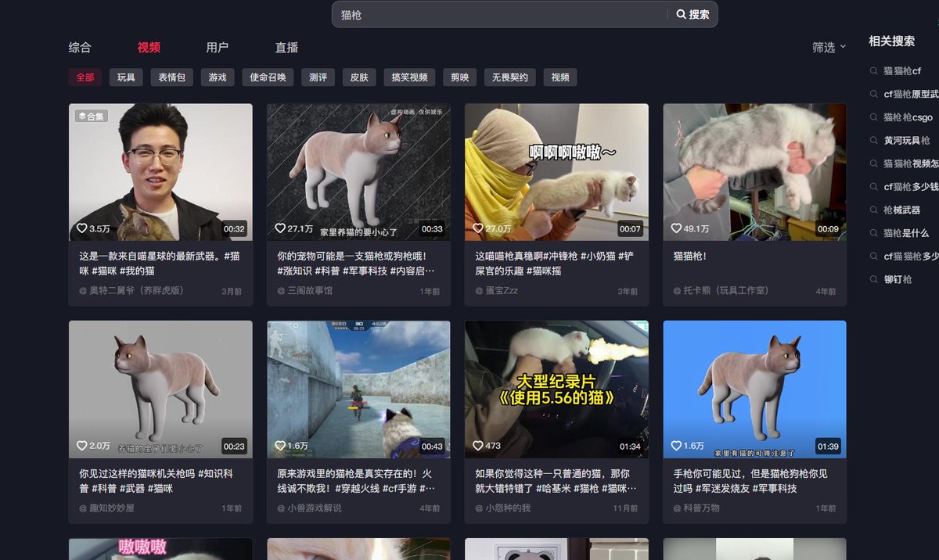Open the video thumbnail of man with glasses
Screen dimensions: 939x560
160,172
